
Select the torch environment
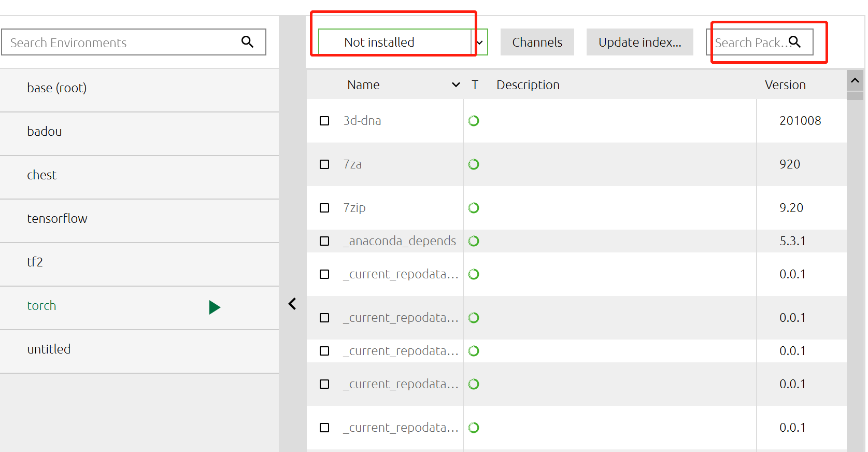[x=139, y=308]
